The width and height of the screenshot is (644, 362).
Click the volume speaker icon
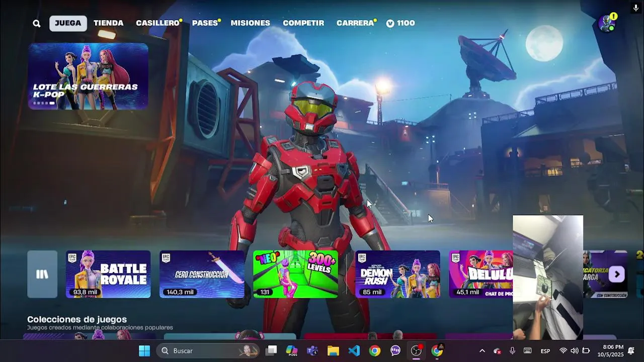(x=574, y=351)
